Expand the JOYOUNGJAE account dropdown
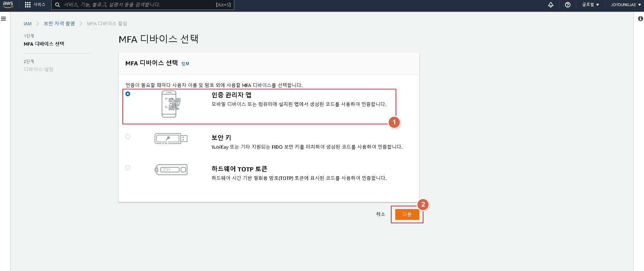 (x=626, y=5)
